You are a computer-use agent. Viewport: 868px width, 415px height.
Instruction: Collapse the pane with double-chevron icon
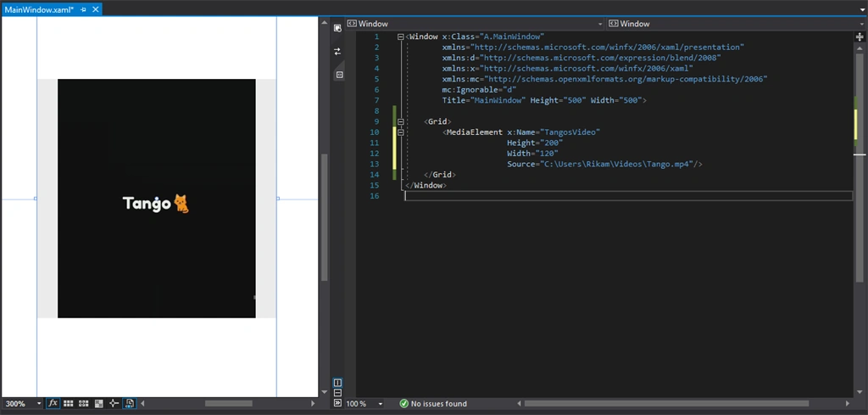[337, 403]
